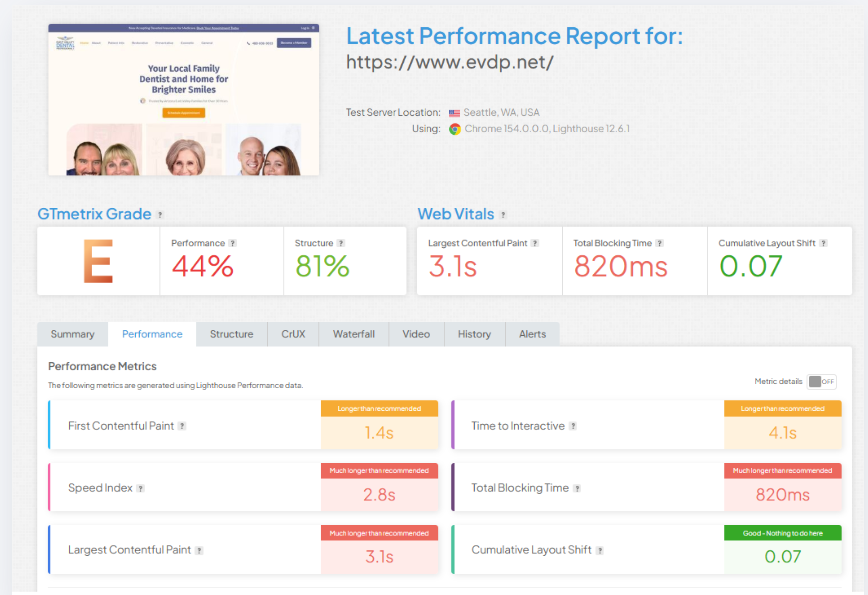
Task: Go to the CrUX tab
Action: point(293,334)
